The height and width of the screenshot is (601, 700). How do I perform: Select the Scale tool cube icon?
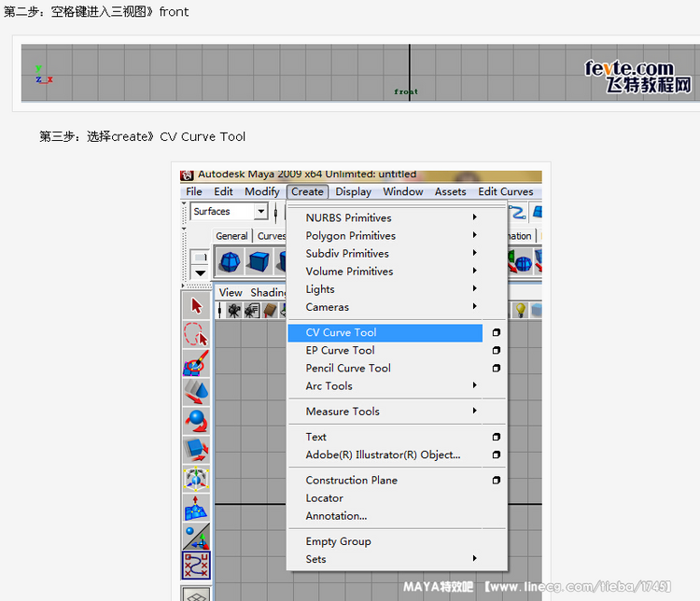tap(196, 450)
